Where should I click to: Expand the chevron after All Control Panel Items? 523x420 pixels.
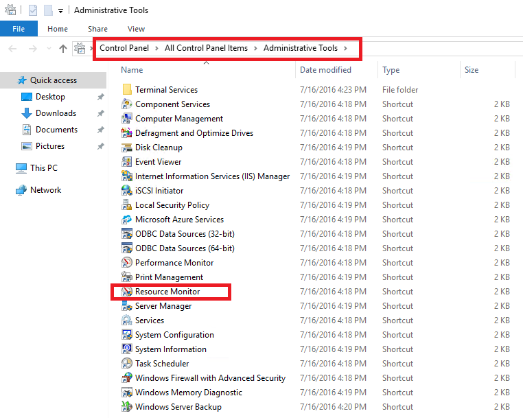[255, 48]
